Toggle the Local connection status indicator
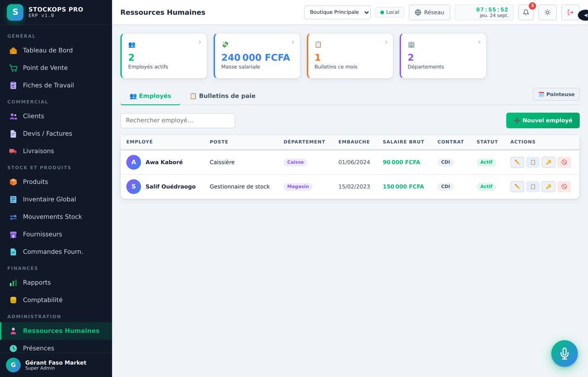The width and height of the screenshot is (588, 377). [x=390, y=12]
